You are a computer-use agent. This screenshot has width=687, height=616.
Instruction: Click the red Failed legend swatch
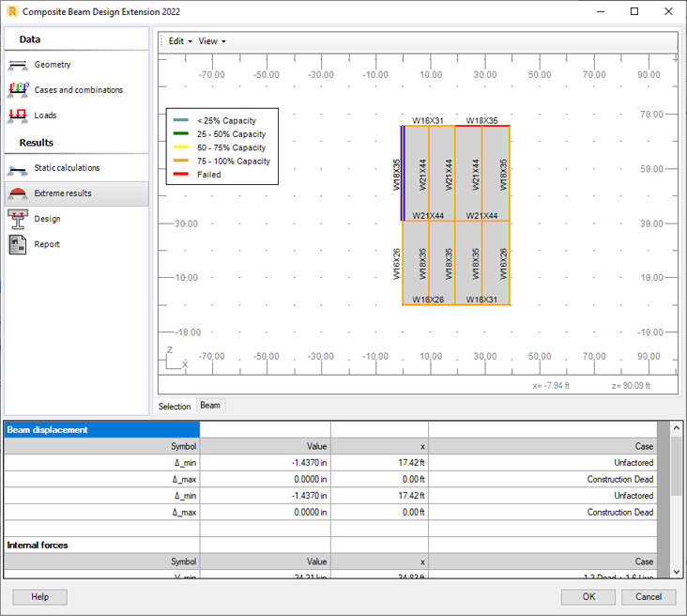pos(181,175)
